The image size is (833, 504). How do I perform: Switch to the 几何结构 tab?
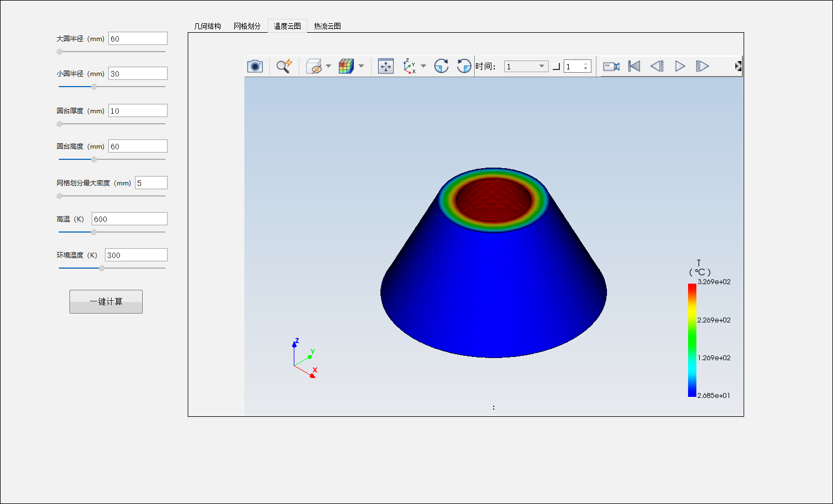tap(208, 26)
